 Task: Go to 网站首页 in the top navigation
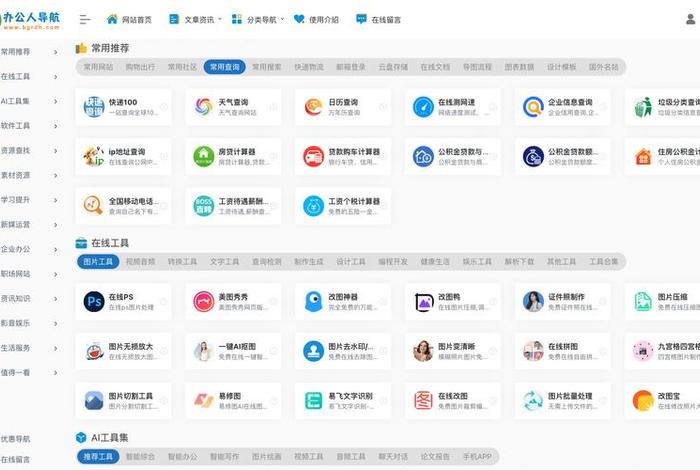pos(129,19)
